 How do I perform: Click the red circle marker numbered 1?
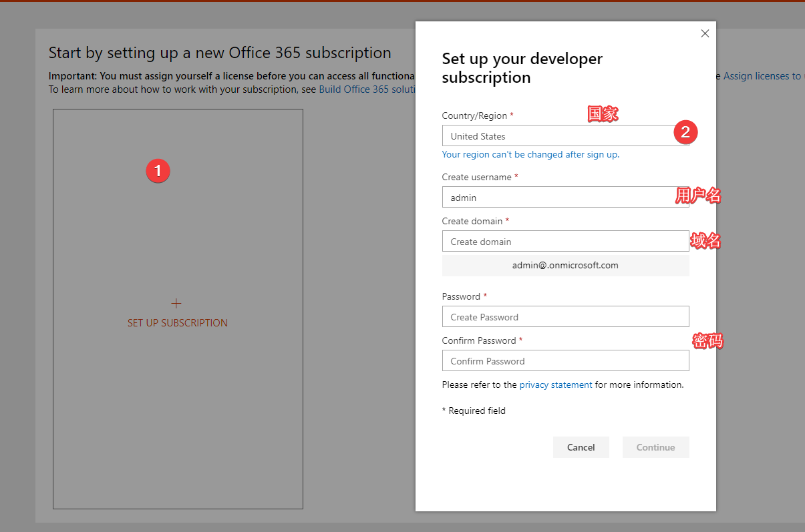click(158, 172)
